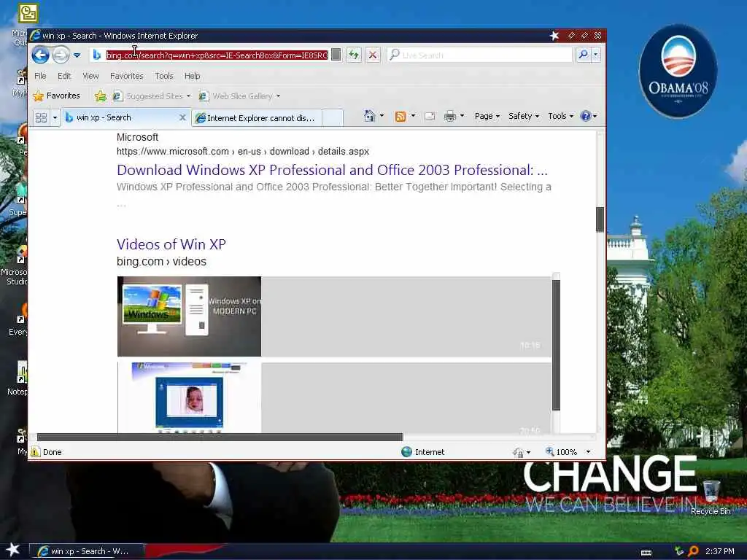Switch to Internet Explorer cannot display tab
The height and width of the screenshot is (560, 747).
[256, 117]
